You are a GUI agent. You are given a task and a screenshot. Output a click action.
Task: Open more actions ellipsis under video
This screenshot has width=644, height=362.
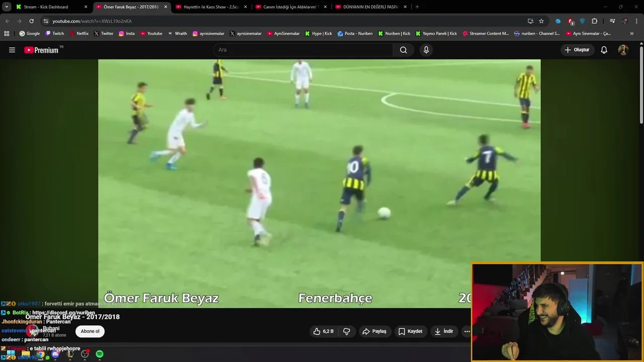pyautogui.click(x=467, y=331)
